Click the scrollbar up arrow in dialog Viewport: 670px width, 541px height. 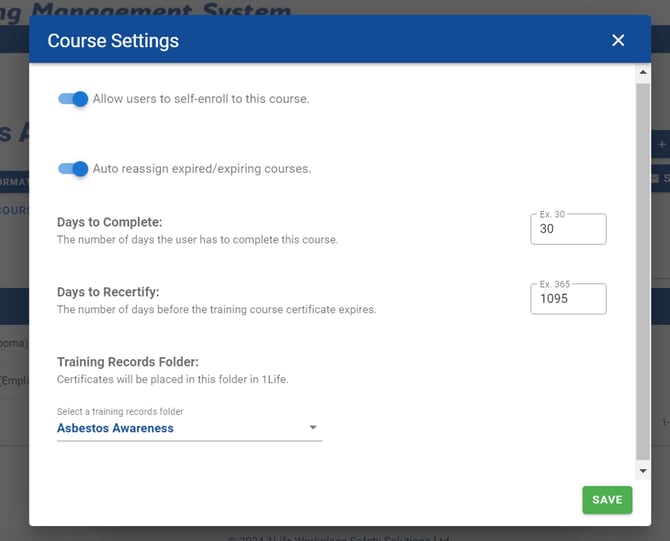pos(643,73)
